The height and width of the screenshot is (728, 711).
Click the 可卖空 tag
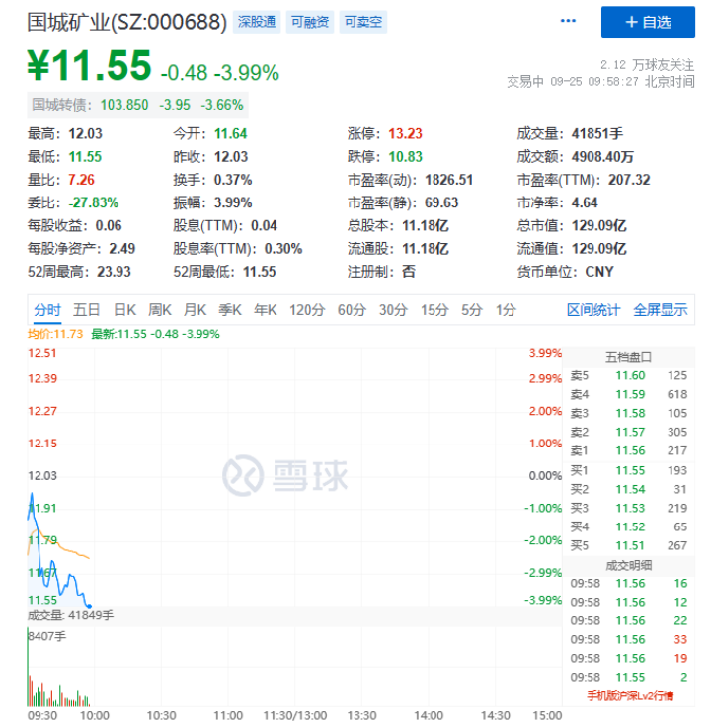(363, 22)
